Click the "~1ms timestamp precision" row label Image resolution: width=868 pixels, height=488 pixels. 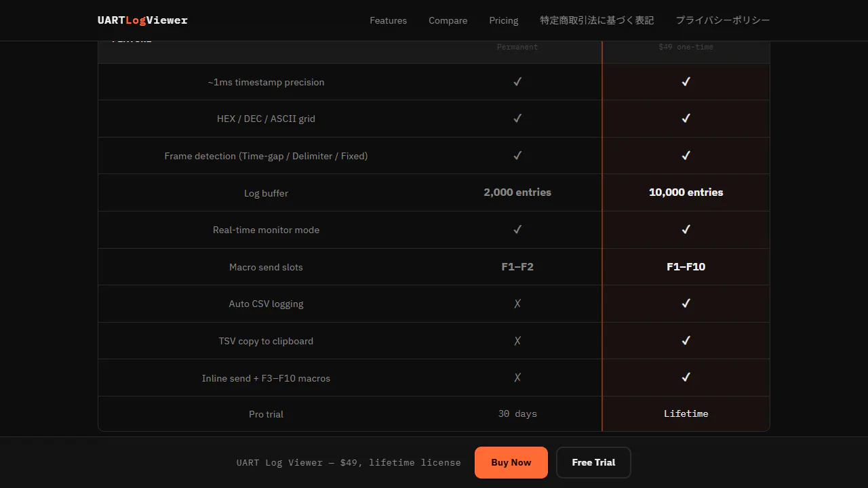click(266, 82)
